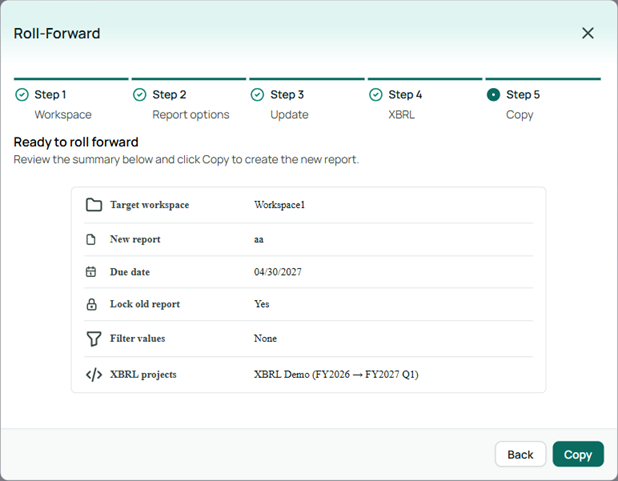Click the Target workspace folder icon
The image size is (618, 481).
[94, 205]
